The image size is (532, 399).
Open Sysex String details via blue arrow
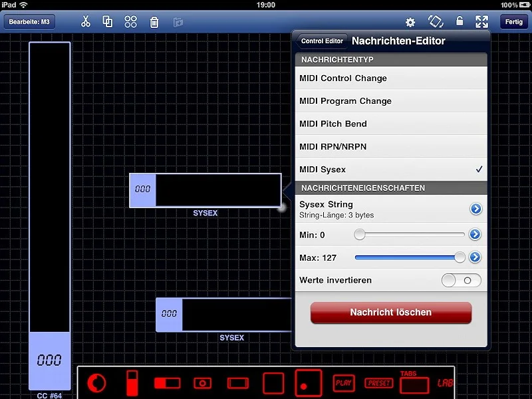click(476, 209)
